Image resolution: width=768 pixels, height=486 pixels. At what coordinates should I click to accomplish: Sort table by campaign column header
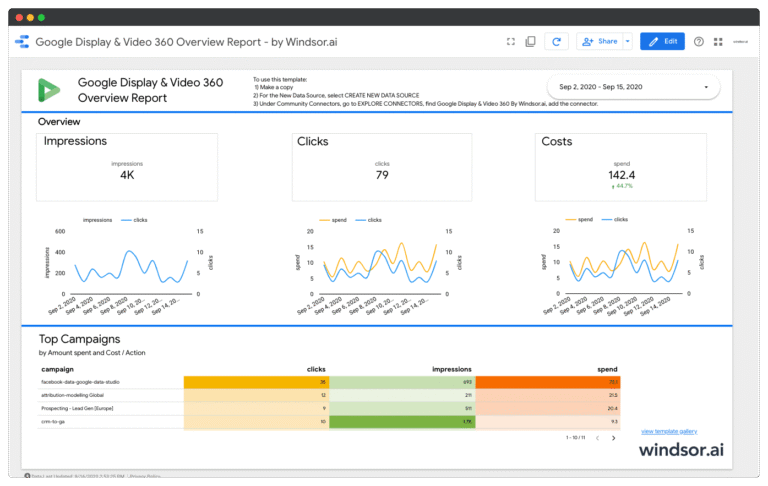[x=57, y=369]
